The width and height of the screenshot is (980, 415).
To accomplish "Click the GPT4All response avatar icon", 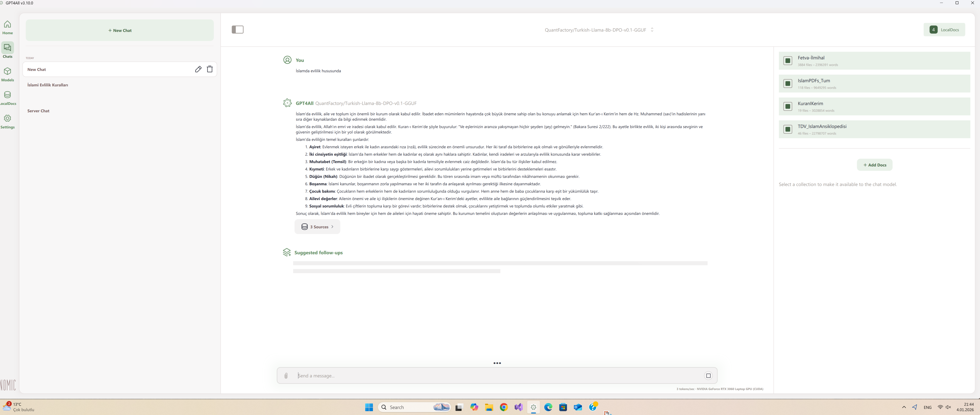I will [x=287, y=103].
